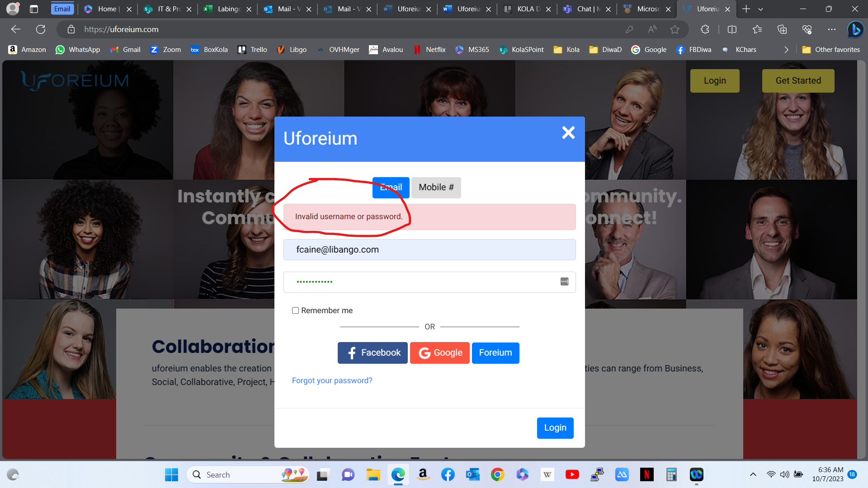Toggle split screen icon in toolbar
Image resolution: width=868 pixels, height=488 pixels.
pyautogui.click(x=732, y=29)
